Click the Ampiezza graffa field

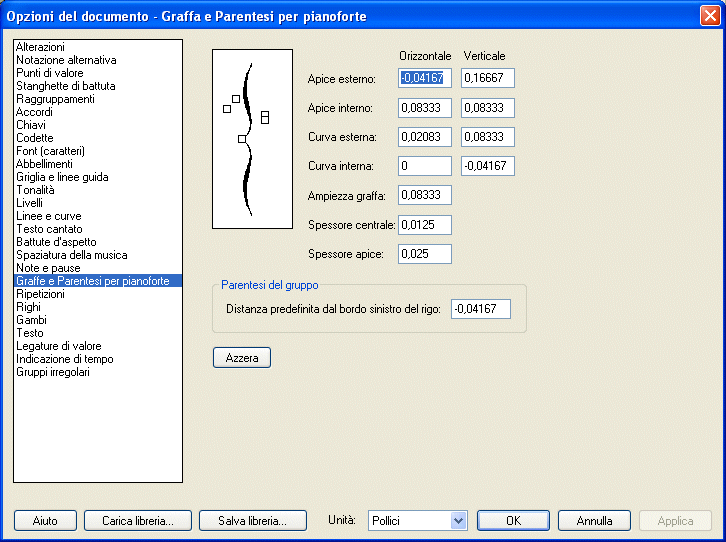click(x=425, y=195)
